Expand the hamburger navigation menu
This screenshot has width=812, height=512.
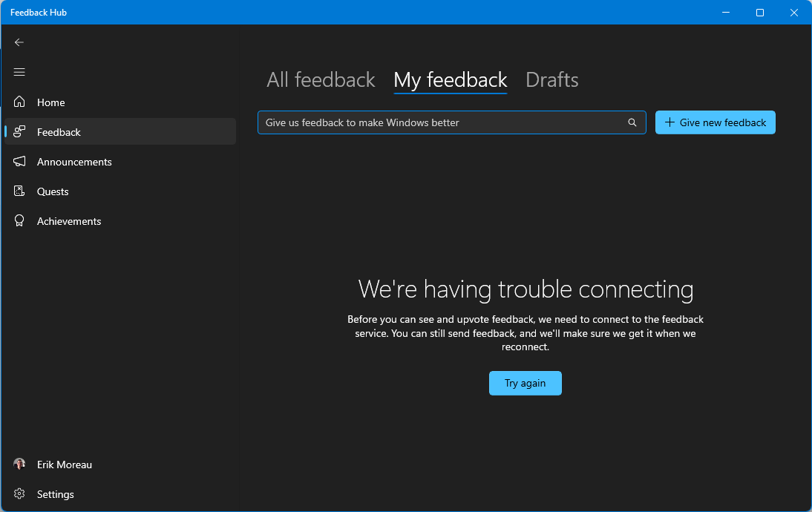tap(19, 72)
